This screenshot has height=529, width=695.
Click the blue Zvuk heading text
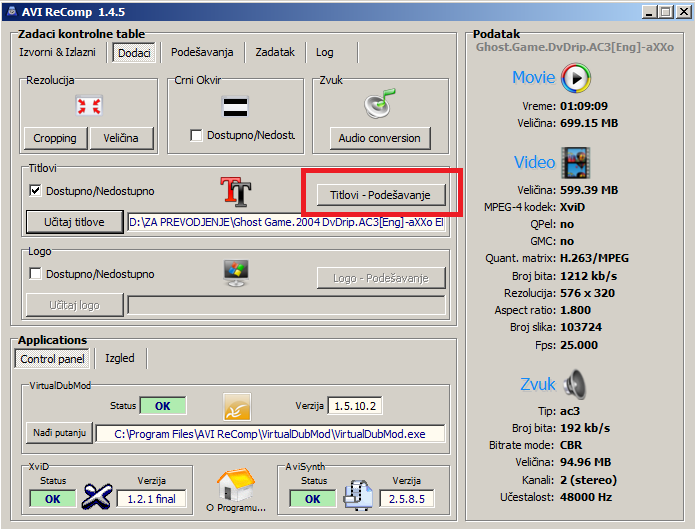click(x=538, y=384)
